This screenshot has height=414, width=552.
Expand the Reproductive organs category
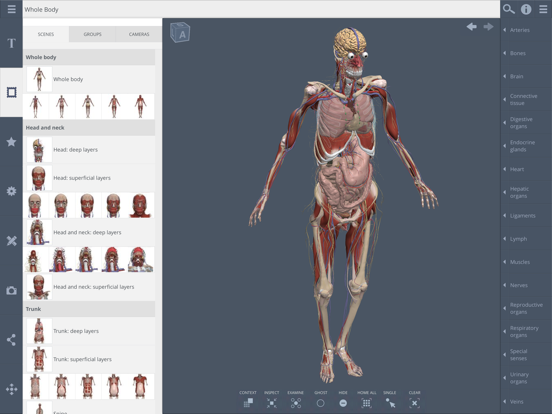click(x=526, y=309)
